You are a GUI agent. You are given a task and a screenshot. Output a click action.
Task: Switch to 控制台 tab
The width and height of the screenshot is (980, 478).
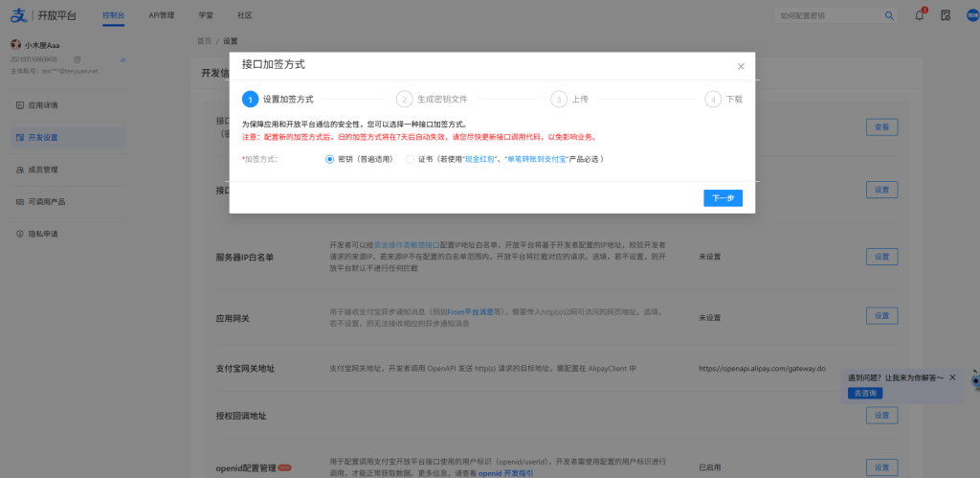[x=113, y=15]
